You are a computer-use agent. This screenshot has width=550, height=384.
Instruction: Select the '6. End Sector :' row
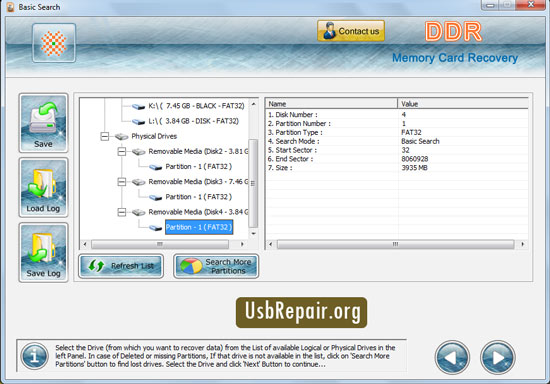pyautogui.click(x=397, y=159)
